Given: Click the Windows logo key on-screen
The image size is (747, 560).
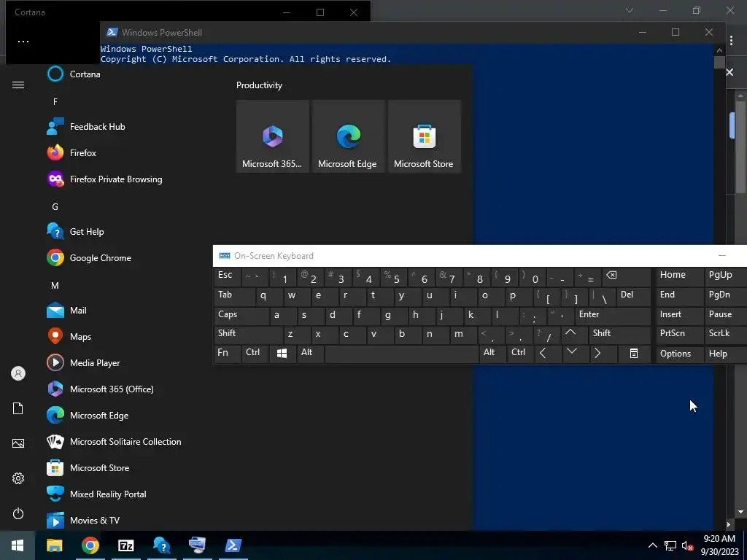Looking at the screenshot, I should coord(282,354).
